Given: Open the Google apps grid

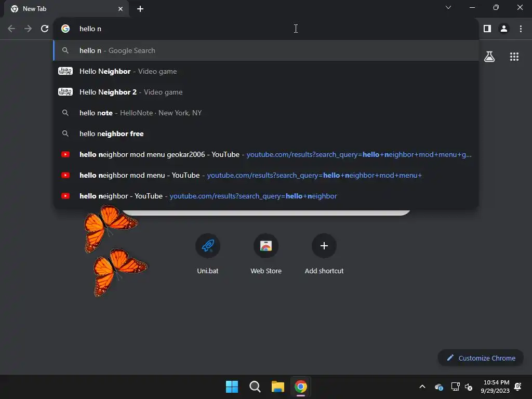Looking at the screenshot, I should click(514, 57).
